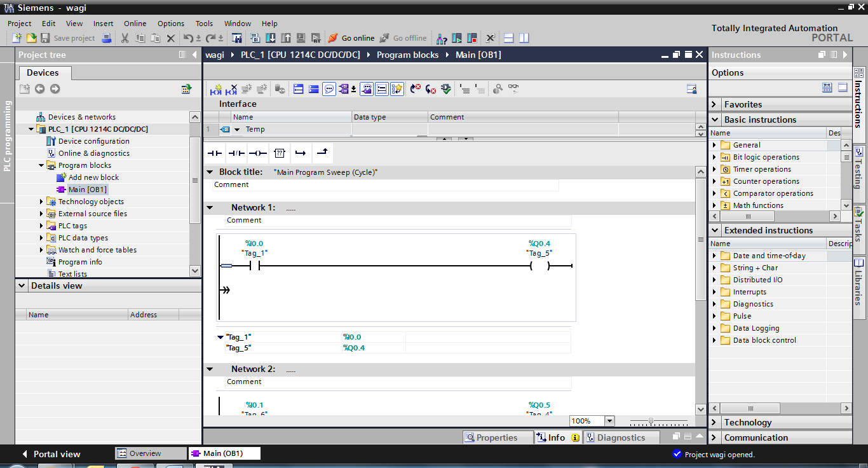This screenshot has height=468, width=868.
Task: Upload from device icon
Action: pos(286,38)
